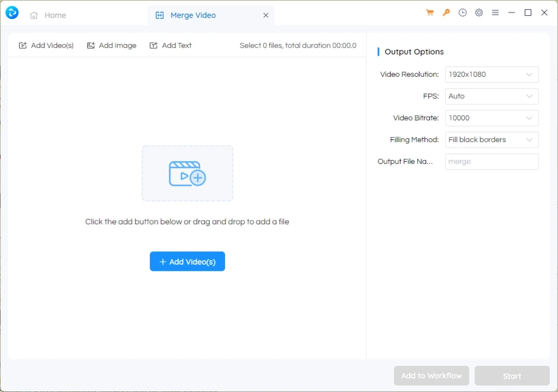Click the Add to Workflow button
This screenshot has height=392, width=558.
coord(431,376)
